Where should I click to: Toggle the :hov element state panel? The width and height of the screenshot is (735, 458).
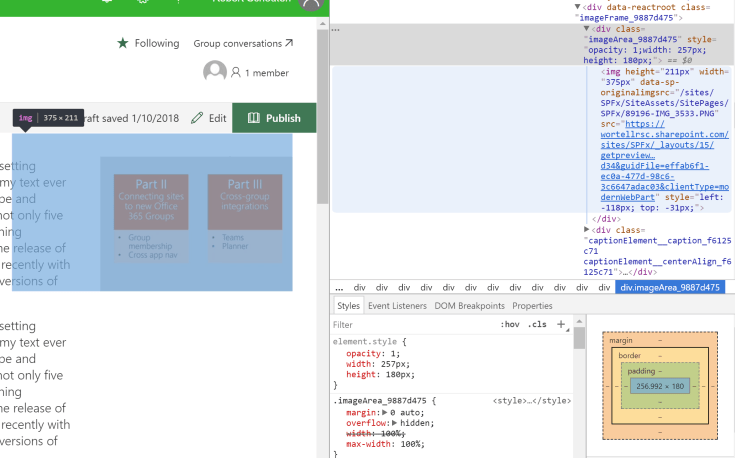[509, 325]
